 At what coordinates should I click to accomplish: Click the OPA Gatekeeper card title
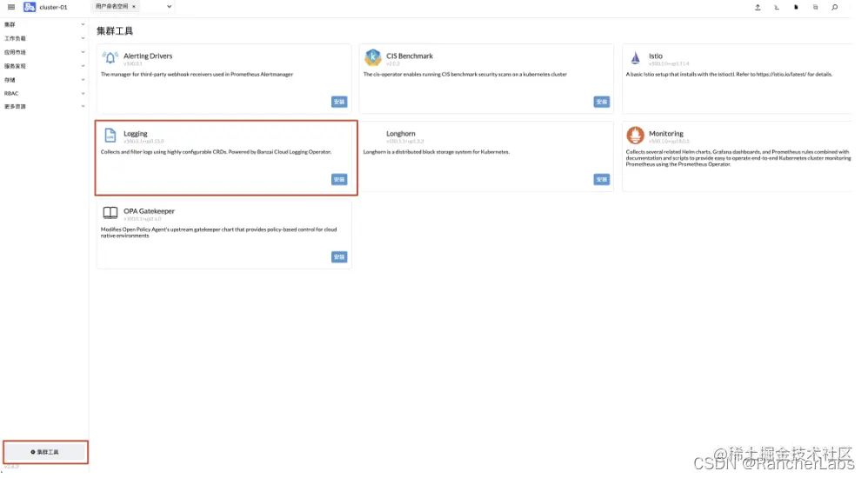click(149, 211)
